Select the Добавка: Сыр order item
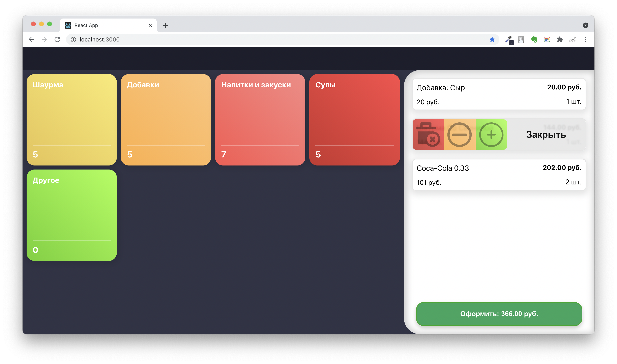Screen dimensions: 617x364 [x=499, y=94]
